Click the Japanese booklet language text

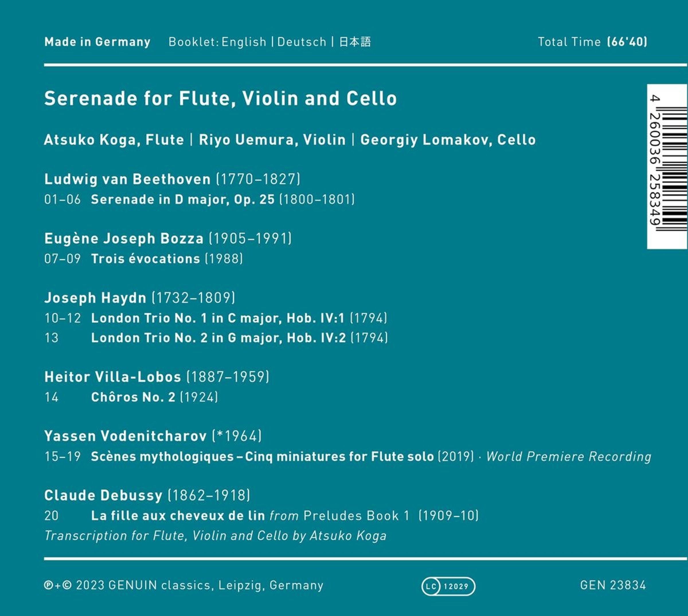tap(355, 42)
